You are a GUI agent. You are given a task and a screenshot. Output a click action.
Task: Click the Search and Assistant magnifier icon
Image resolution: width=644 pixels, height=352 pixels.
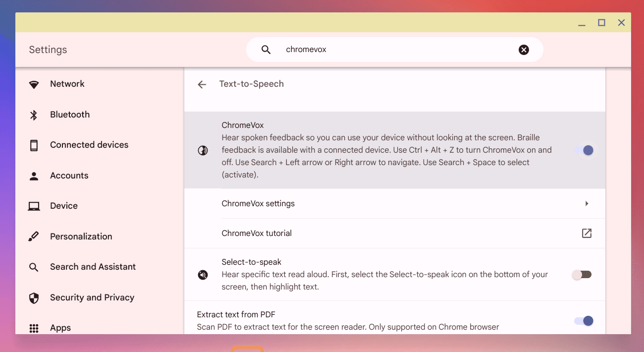coord(34,267)
